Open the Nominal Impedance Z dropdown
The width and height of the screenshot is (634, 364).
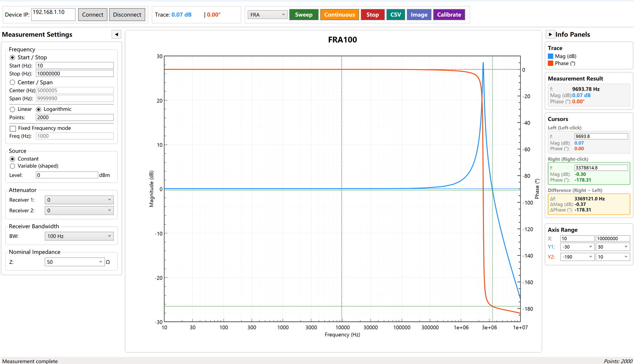[75, 262]
